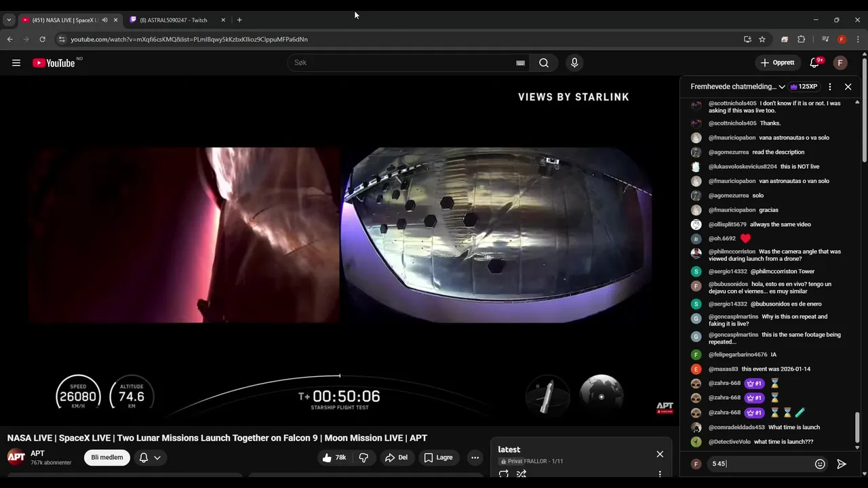
Task: Click the Opprett create button
Action: pyautogui.click(x=777, y=63)
